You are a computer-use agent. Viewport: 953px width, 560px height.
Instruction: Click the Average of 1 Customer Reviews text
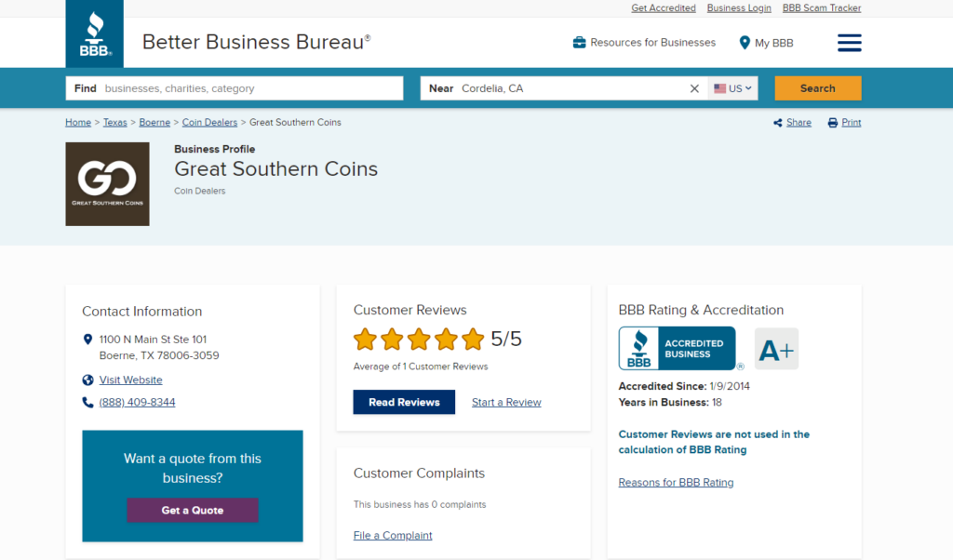[421, 367]
